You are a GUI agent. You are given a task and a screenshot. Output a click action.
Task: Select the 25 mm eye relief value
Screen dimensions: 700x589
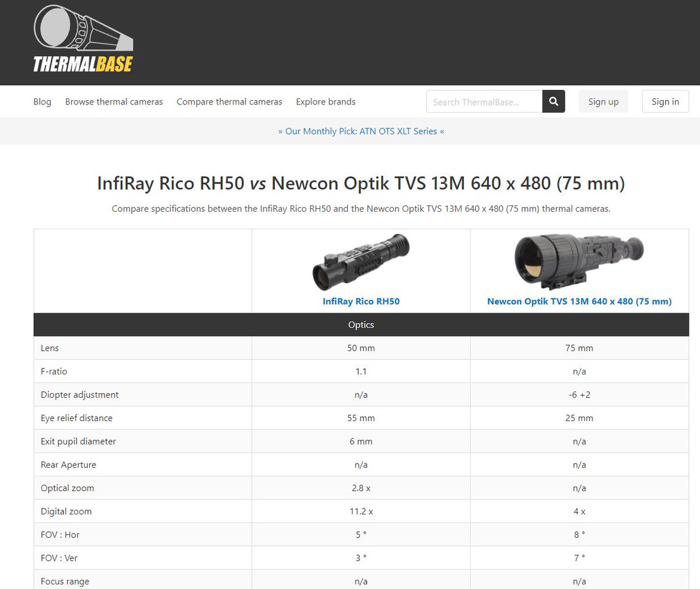579,418
